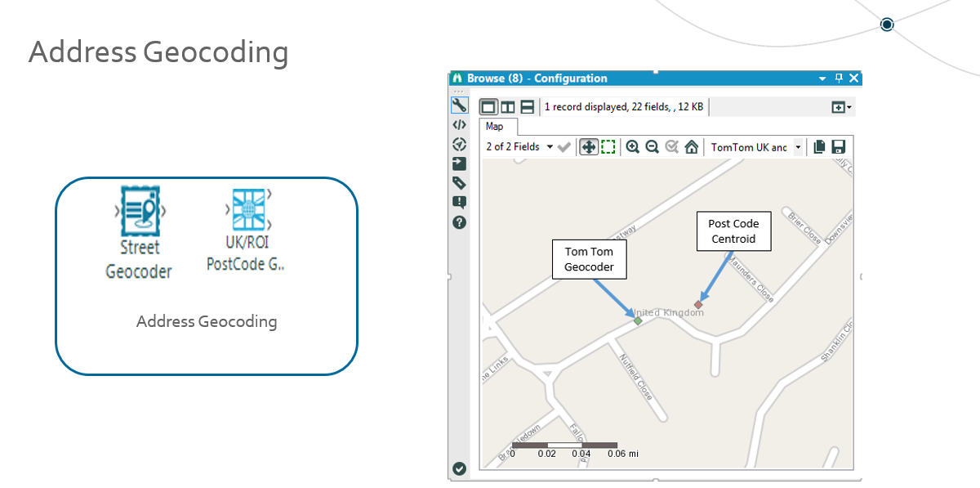
Task: Switch to the two-column split view
Action: click(x=508, y=106)
